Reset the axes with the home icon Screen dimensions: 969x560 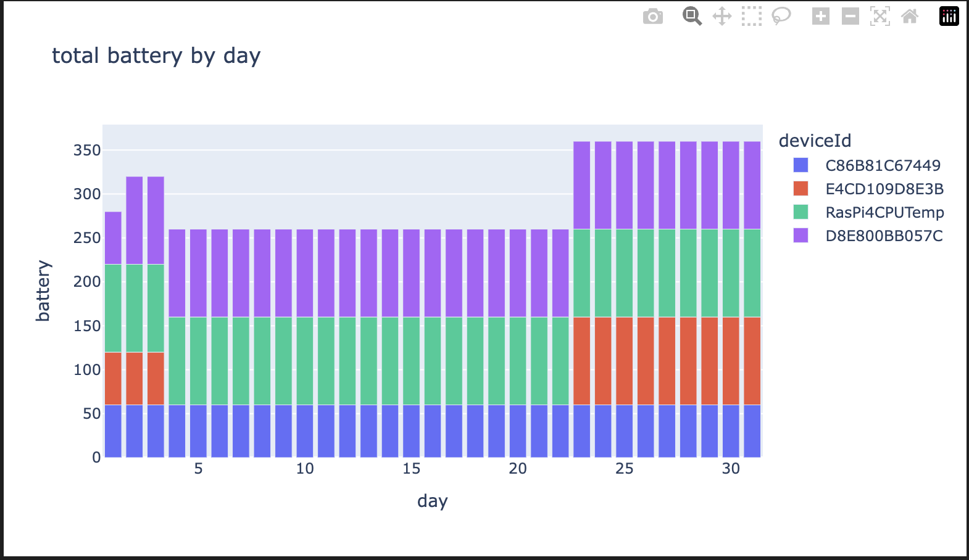pos(909,17)
